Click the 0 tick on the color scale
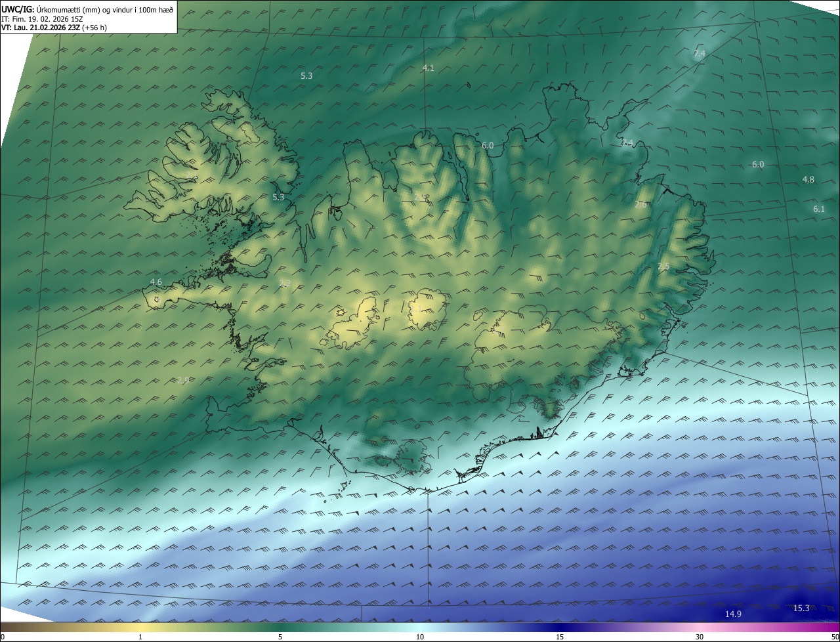Viewport: 840px width, 642px height. click(x=3, y=637)
